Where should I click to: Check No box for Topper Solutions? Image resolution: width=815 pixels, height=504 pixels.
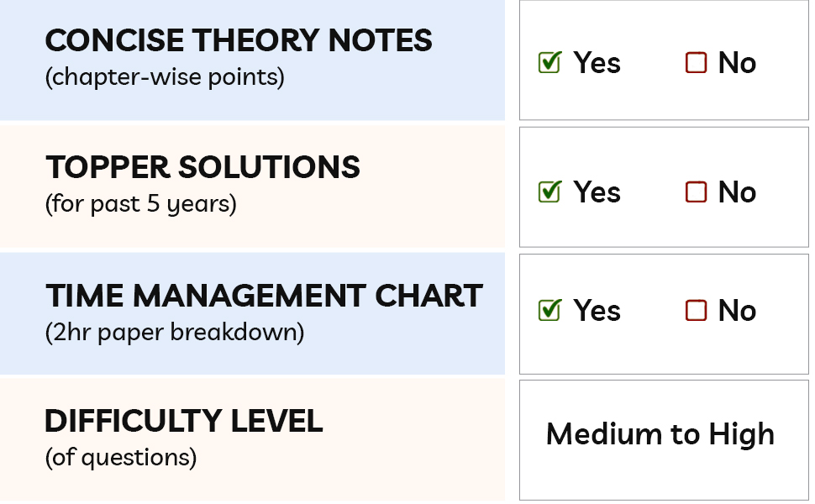(696, 192)
